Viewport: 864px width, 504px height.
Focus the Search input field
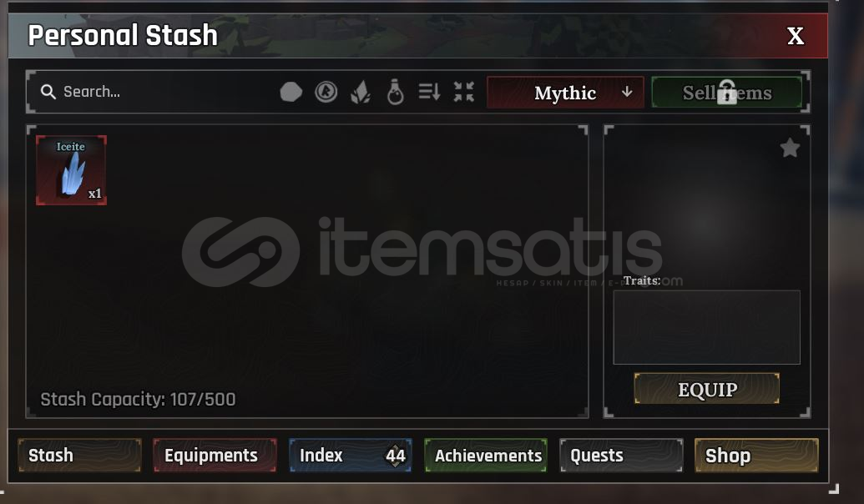click(x=154, y=92)
